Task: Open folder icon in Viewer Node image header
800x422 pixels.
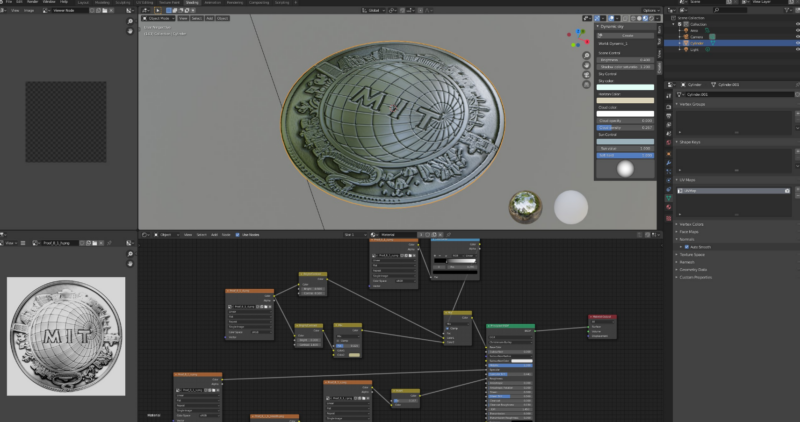Action: (x=105, y=10)
